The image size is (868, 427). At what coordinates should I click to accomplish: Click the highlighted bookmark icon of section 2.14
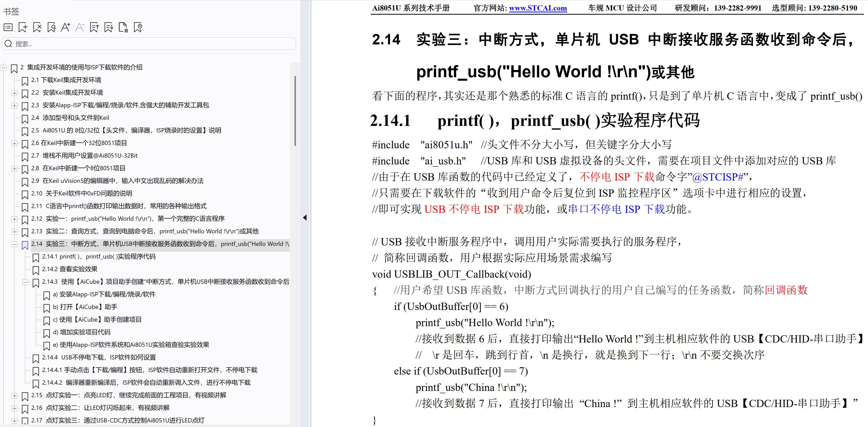tap(24, 245)
